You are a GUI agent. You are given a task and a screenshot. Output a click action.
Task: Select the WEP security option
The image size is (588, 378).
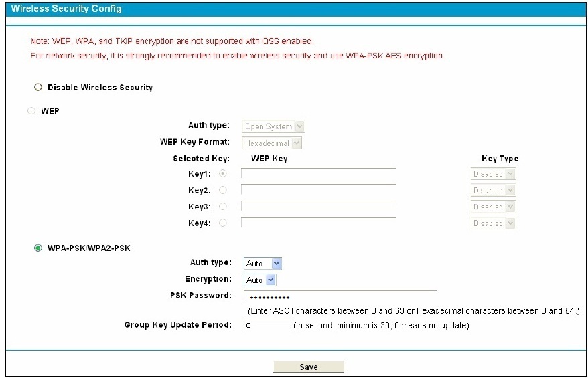[31, 111]
